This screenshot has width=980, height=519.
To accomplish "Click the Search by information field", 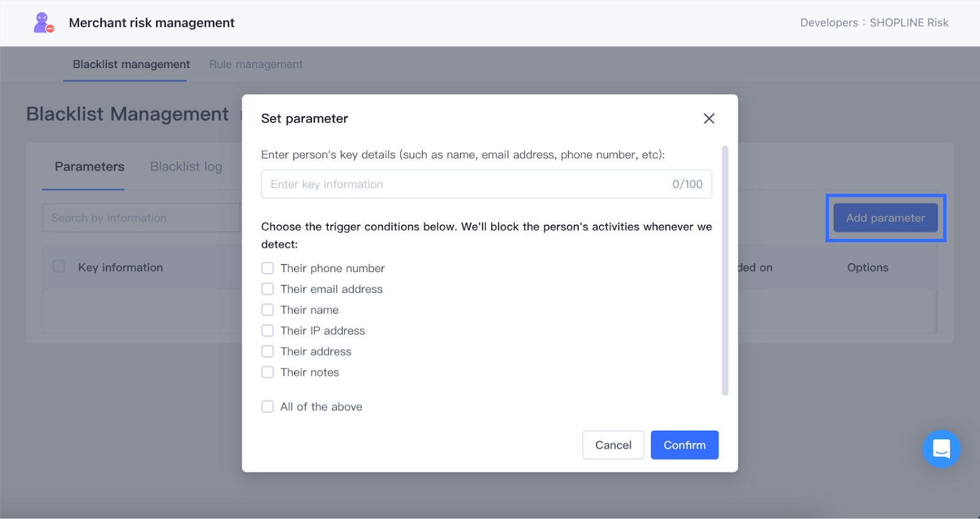I will tap(141, 218).
